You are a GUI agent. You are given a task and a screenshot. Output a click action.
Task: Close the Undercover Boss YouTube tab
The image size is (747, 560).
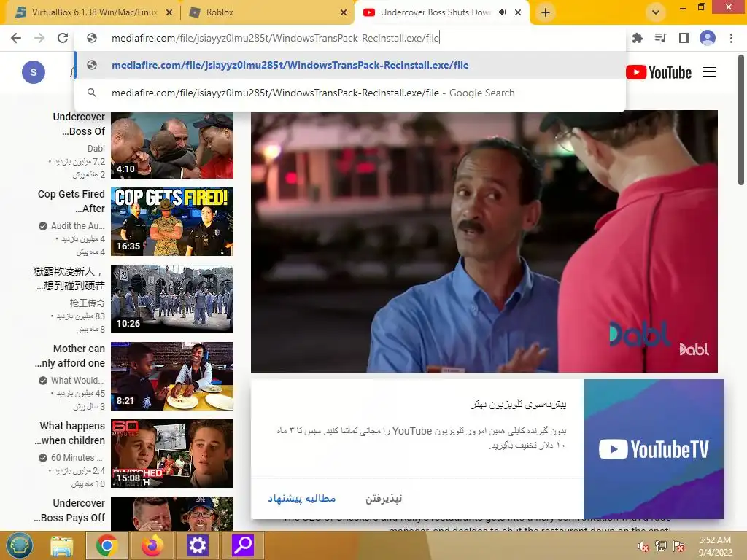pyautogui.click(x=518, y=12)
